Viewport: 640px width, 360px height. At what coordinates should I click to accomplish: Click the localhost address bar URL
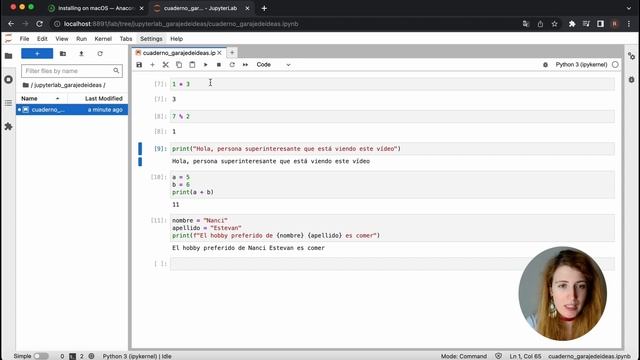(181, 24)
